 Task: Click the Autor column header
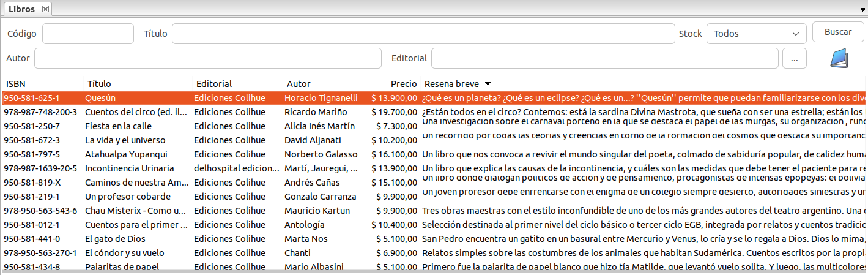click(x=299, y=83)
